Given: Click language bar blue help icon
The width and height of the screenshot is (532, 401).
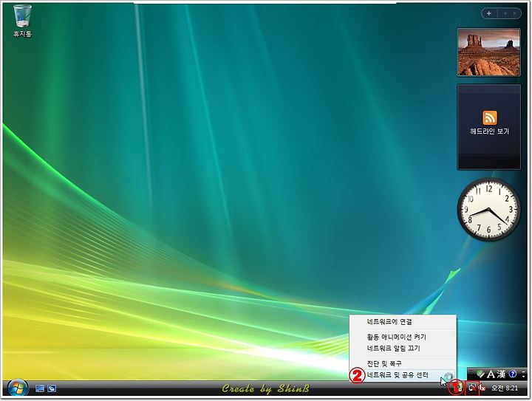Looking at the screenshot, I should coord(513,374).
